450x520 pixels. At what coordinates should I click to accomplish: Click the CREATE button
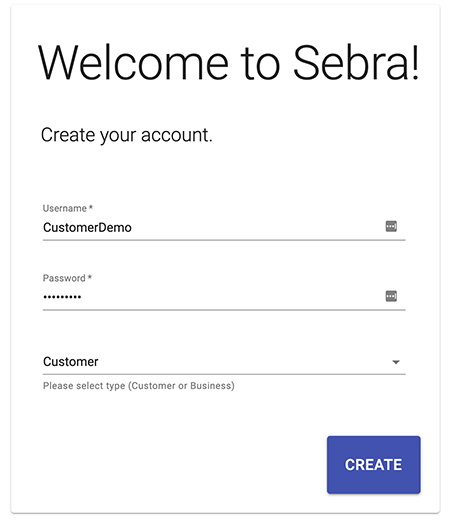373,465
